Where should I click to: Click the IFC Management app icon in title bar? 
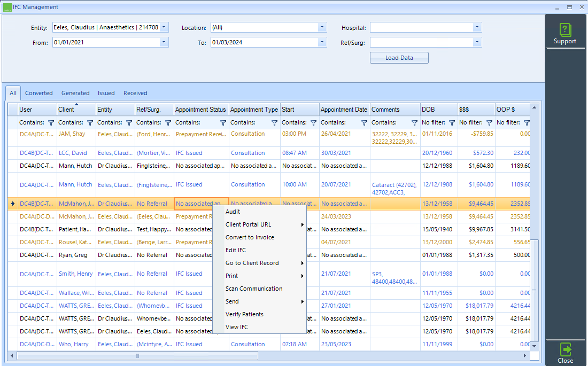coord(7,7)
